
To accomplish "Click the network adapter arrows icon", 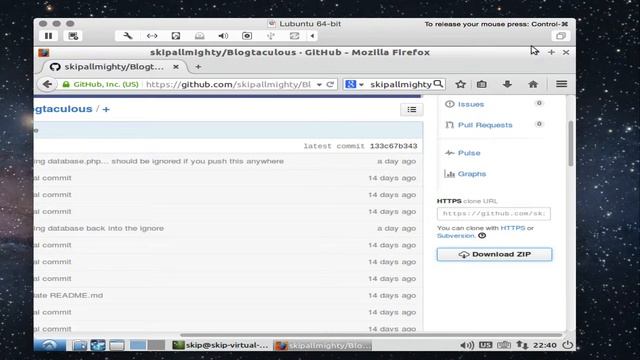I will tap(152, 36).
